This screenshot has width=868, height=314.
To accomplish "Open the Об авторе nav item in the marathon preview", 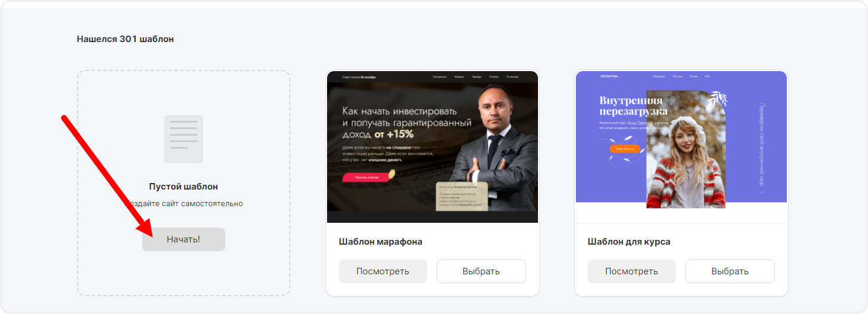I will (513, 77).
